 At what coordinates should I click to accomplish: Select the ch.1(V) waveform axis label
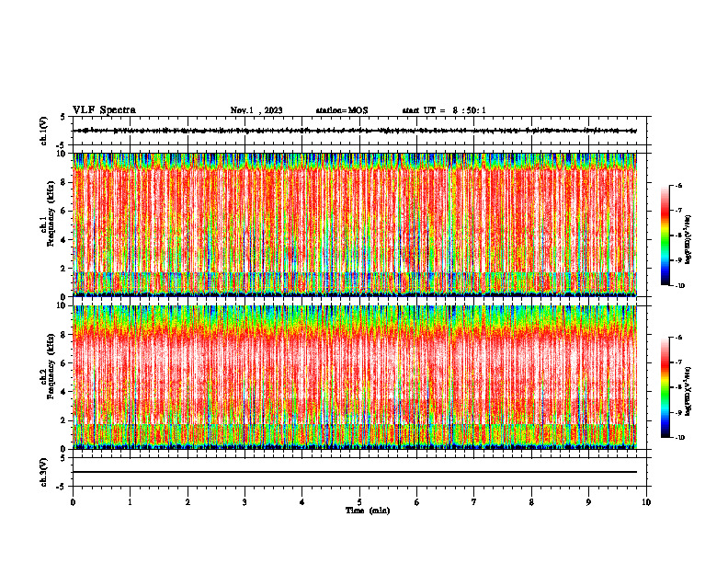pyautogui.click(x=44, y=131)
